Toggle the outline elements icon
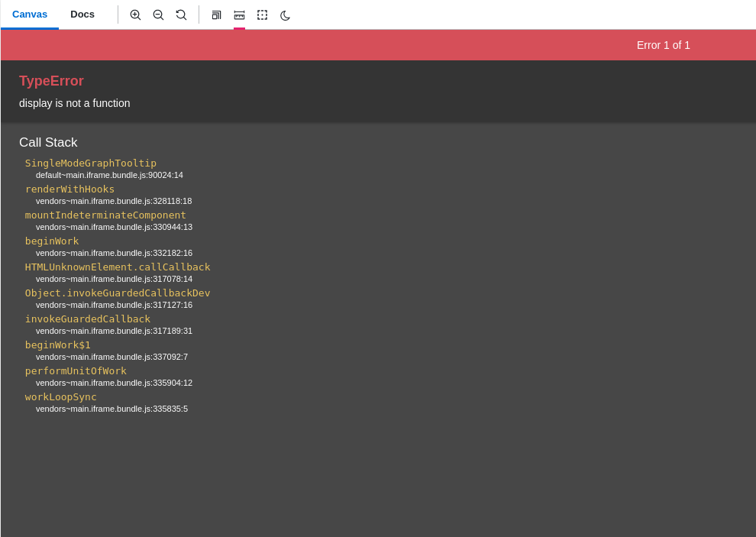756x537 pixels. click(x=262, y=15)
